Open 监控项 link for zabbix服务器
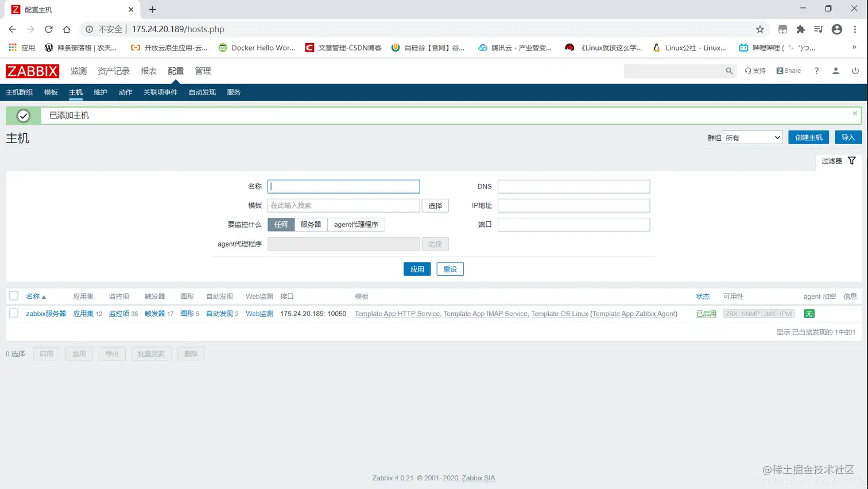868x489 pixels. tap(119, 314)
